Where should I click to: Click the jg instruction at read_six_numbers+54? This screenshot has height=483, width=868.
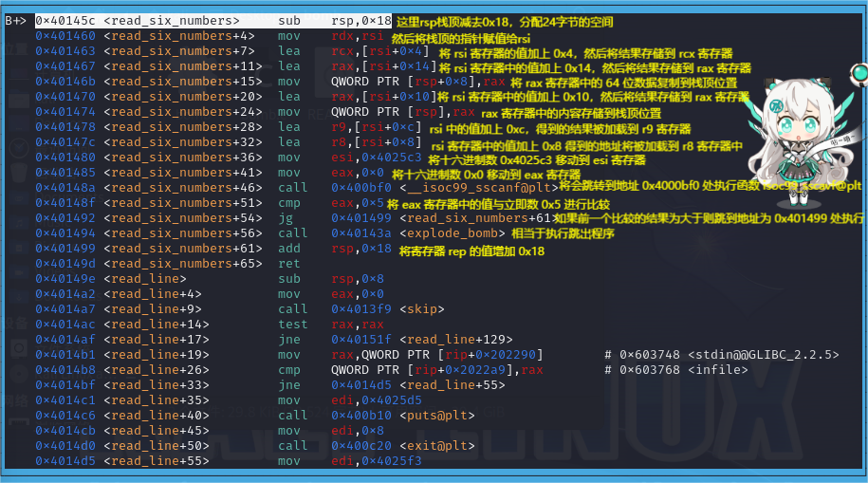286,217
